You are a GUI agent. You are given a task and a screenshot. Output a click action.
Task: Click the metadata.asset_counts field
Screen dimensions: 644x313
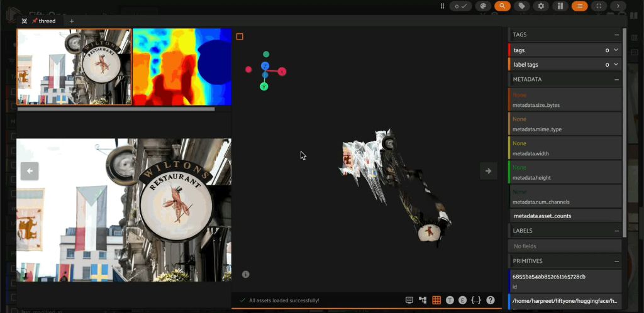point(565,216)
